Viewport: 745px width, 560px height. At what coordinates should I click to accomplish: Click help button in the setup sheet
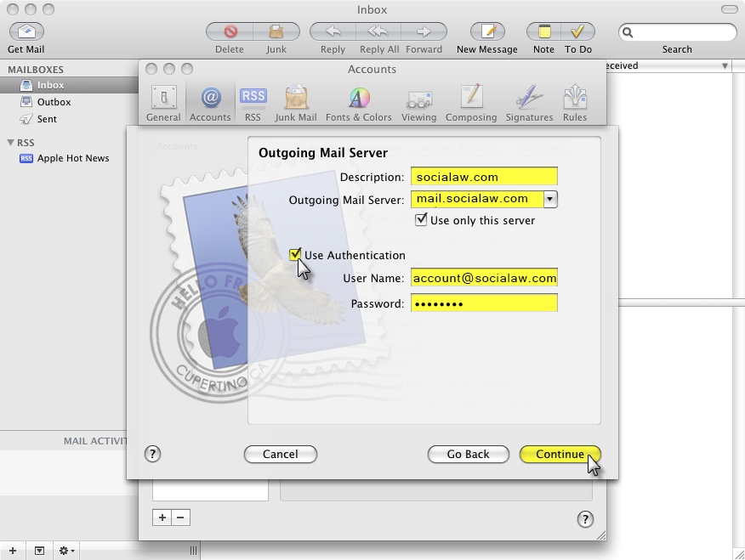tap(152, 454)
